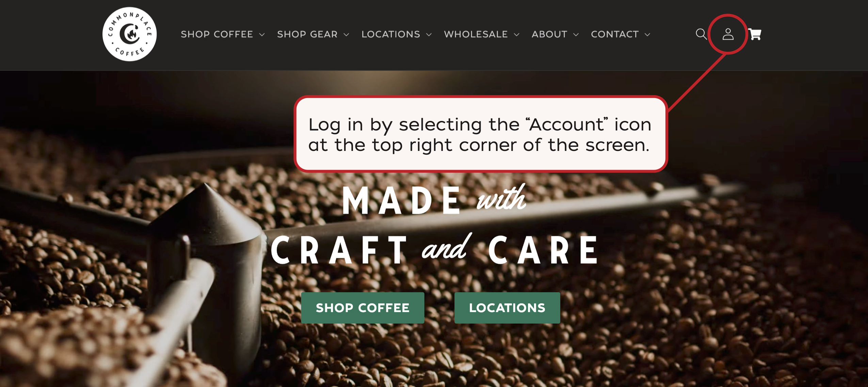Expand the Wholesale chevron arrow
This screenshot has height=387, width=868.
coord(517,34)
